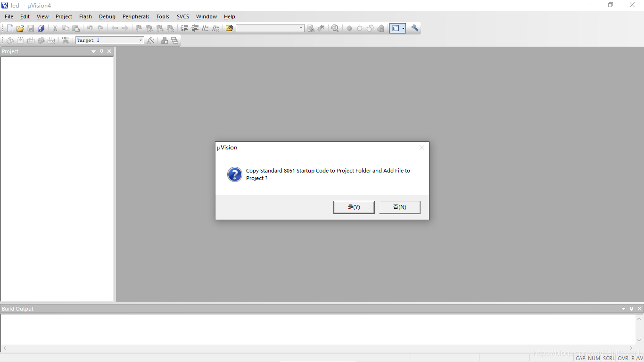Save the current file using the floppy icon
The height and width of the screenshot is (362, 644).
click(x=31, y=28)
